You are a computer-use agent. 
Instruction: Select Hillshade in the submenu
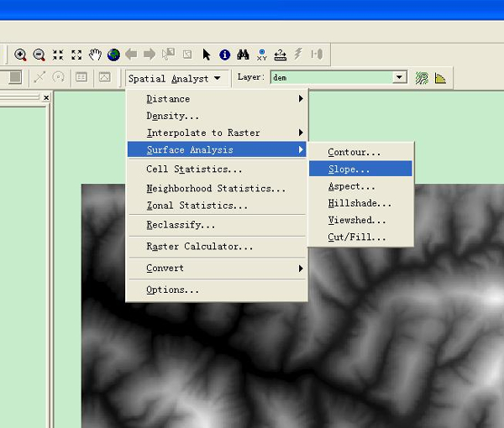click(360, 203)
